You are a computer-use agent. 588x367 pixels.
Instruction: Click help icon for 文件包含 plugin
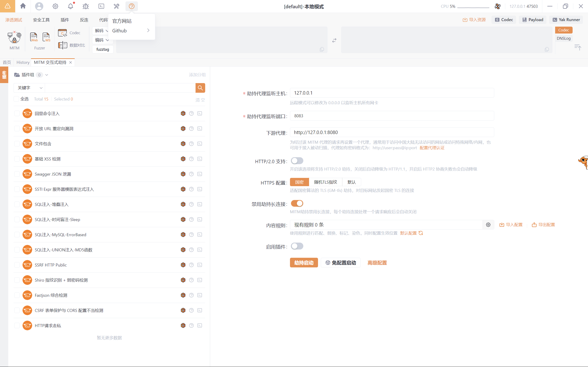pos(191,144)
